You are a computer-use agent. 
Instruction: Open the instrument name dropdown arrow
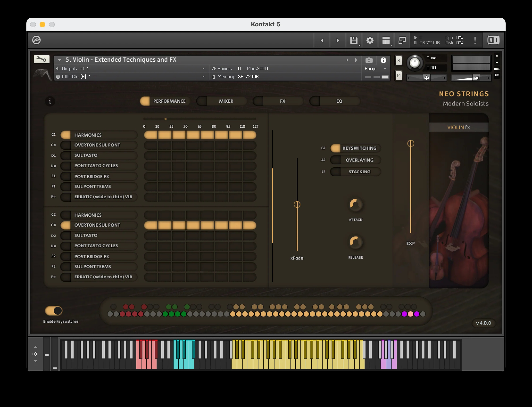tap(59, 60)
